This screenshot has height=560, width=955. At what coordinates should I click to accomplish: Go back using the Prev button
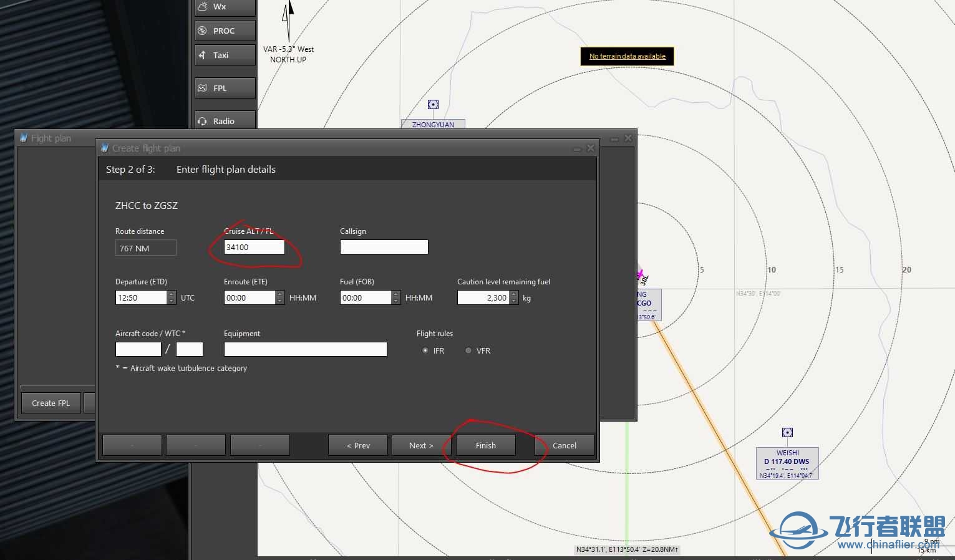357,445
